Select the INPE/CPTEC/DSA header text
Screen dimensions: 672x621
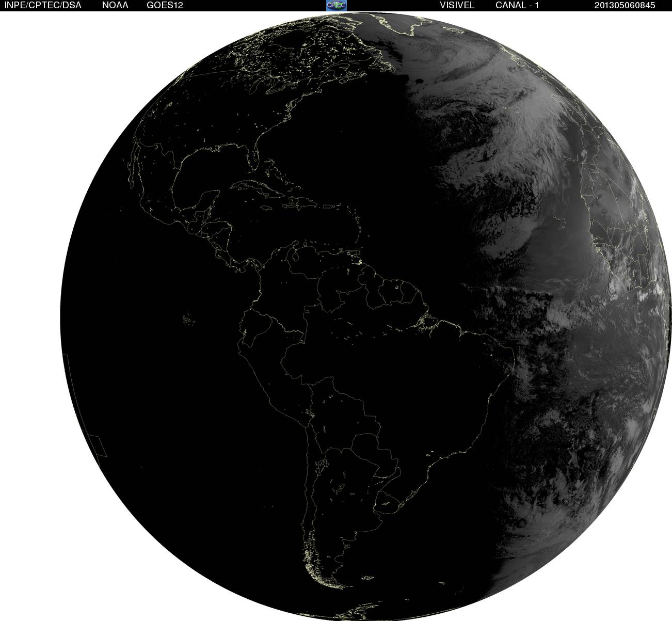43,5
